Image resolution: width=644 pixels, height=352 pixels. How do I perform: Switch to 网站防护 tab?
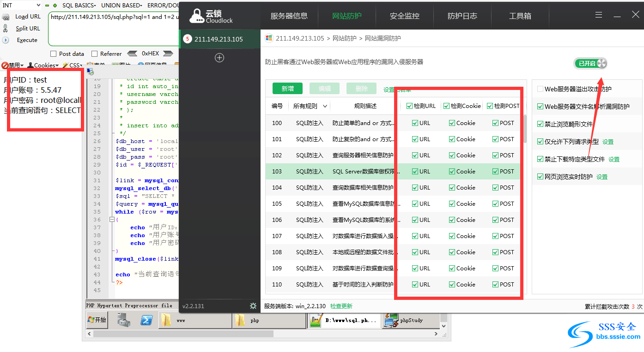[347, 16]
